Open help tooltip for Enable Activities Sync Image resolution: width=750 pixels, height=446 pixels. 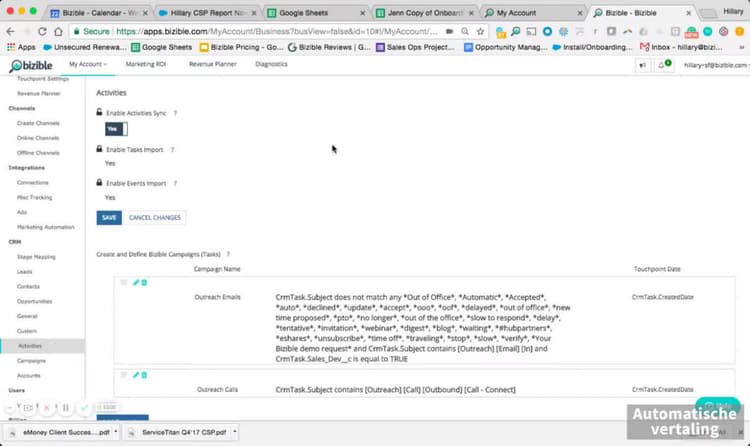pos(175,113)
